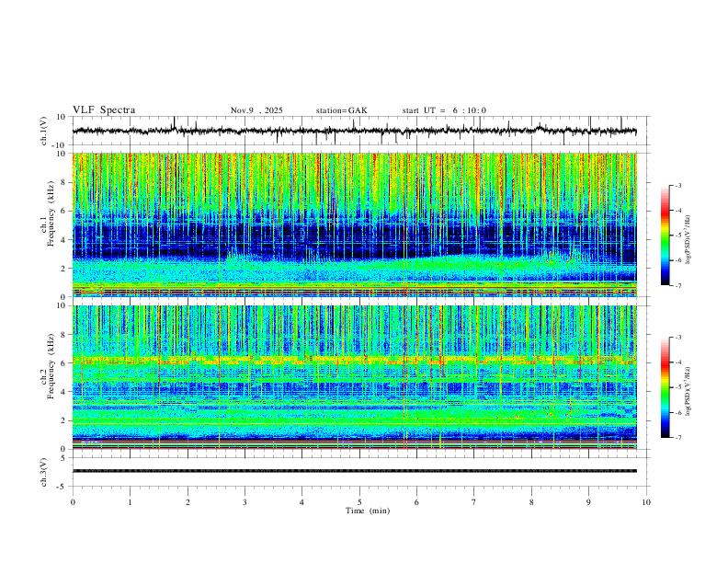Click the "-3" label on ch.1 colorbar

(x=677, y=185)
